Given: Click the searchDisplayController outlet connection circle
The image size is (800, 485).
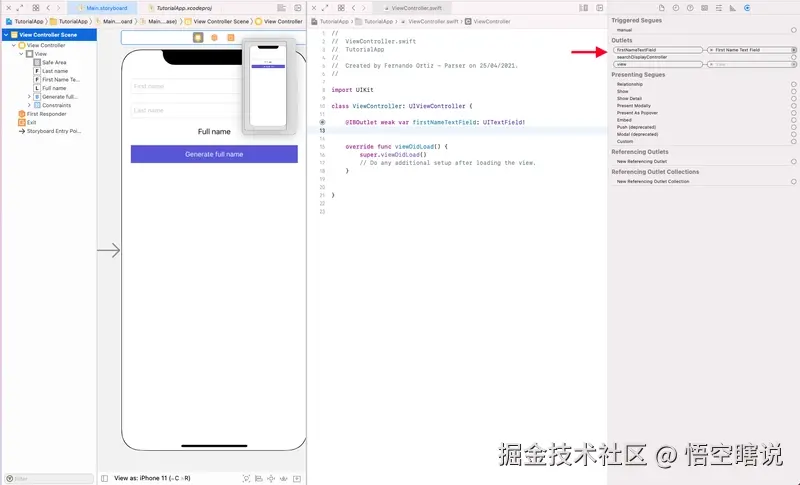Looking at the screenshot, I should coord(794,57).
